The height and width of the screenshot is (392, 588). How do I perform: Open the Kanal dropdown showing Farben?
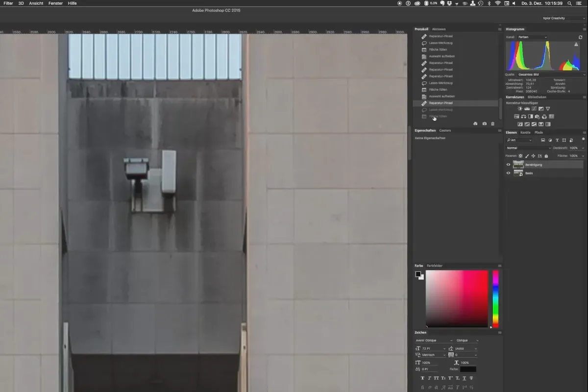[x=532, y=37]
